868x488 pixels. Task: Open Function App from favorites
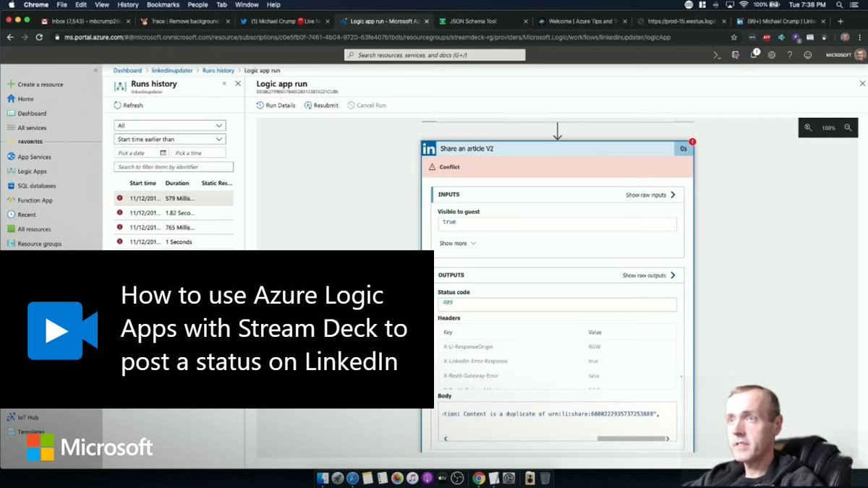coord(30,200)
